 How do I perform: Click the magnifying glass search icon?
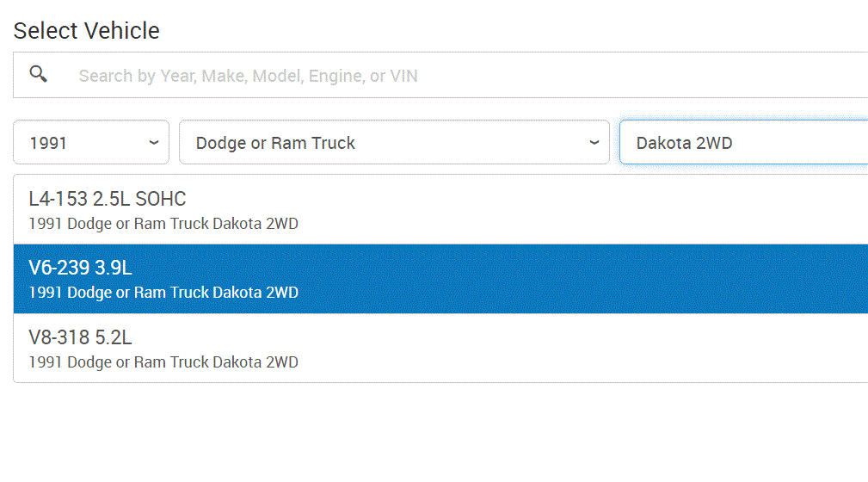tap(38, 74)
